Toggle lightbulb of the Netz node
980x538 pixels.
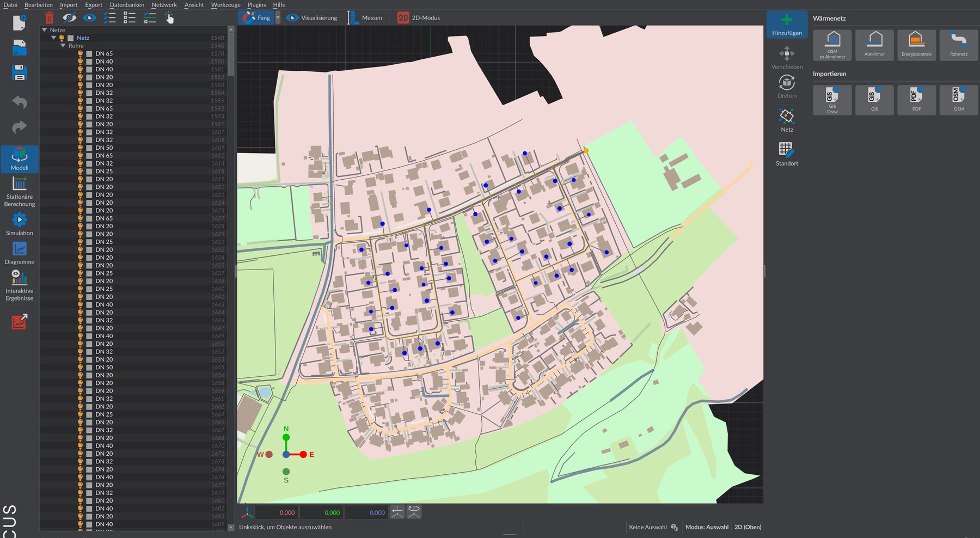coord(62,38)
